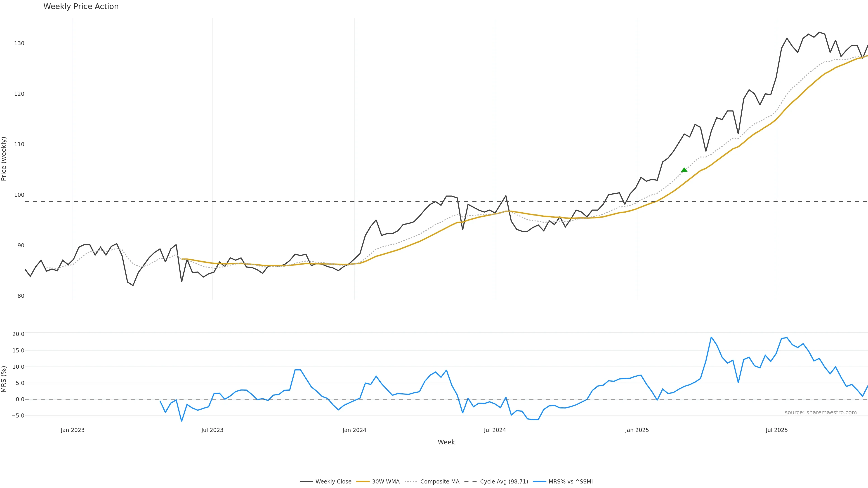Hide the Composite MA series via legend
The image size is (868, 488).
click(x=440, y=482)
